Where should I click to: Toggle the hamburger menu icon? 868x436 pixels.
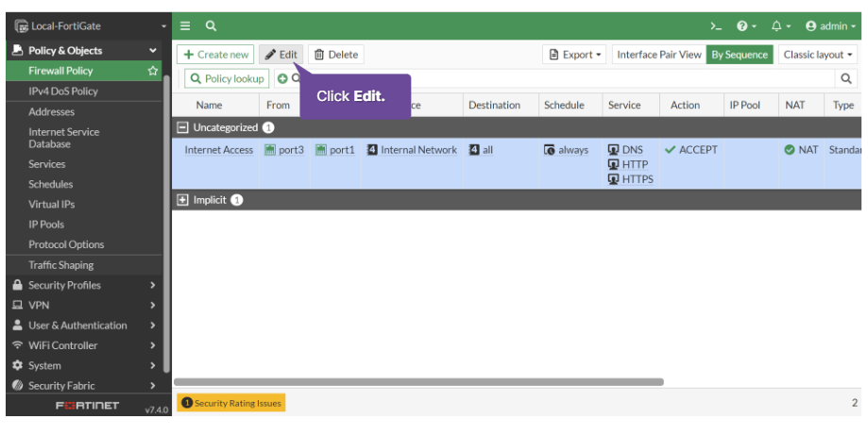185,26
